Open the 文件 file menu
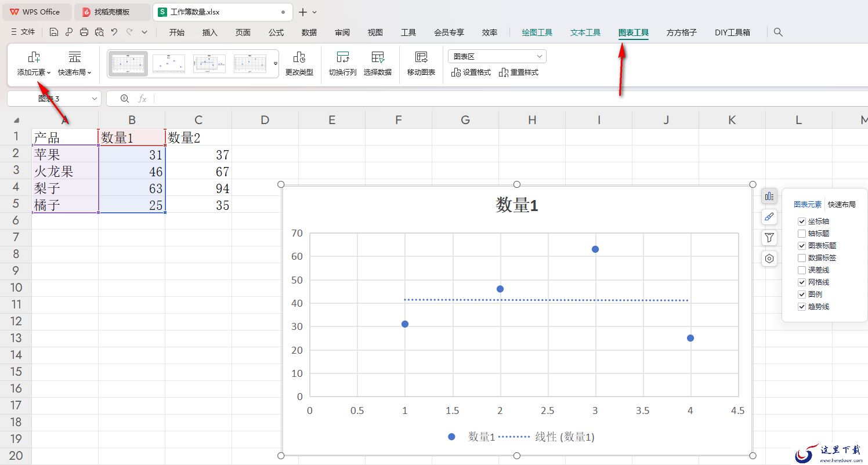 pos(23,32)
